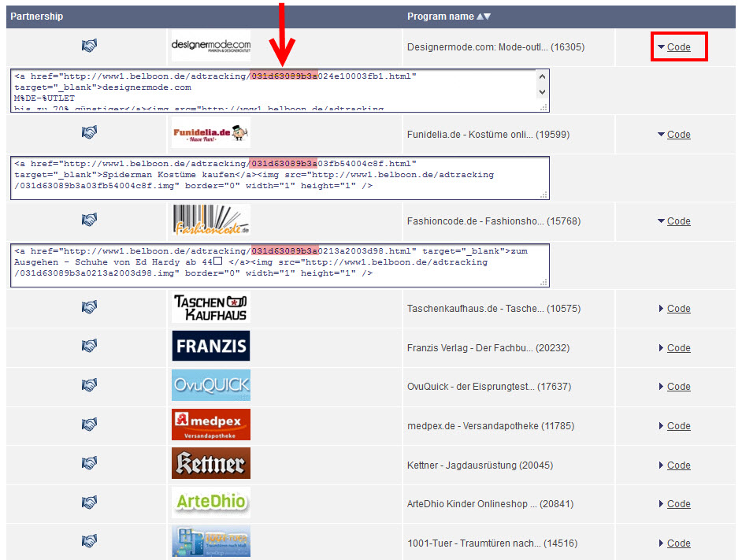Screen dimensions: 742x560
Task: Click program name medpex.de - Versandapotheke (11785)
Action: 491,426
